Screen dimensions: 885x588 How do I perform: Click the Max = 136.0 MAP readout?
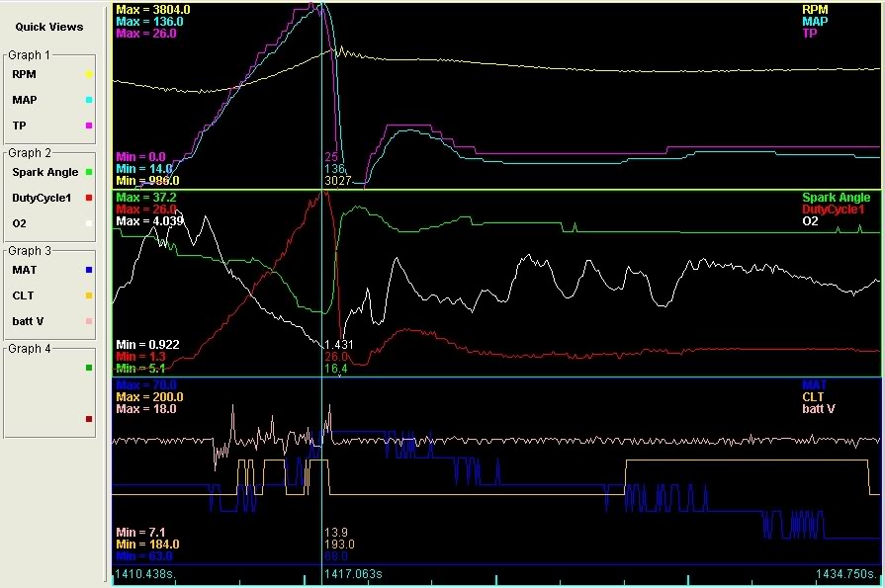pos(149,22)
